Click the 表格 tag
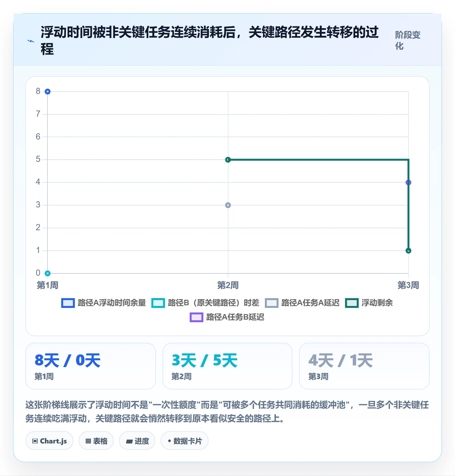Screen dimensions: 455x476 (96, 441)
